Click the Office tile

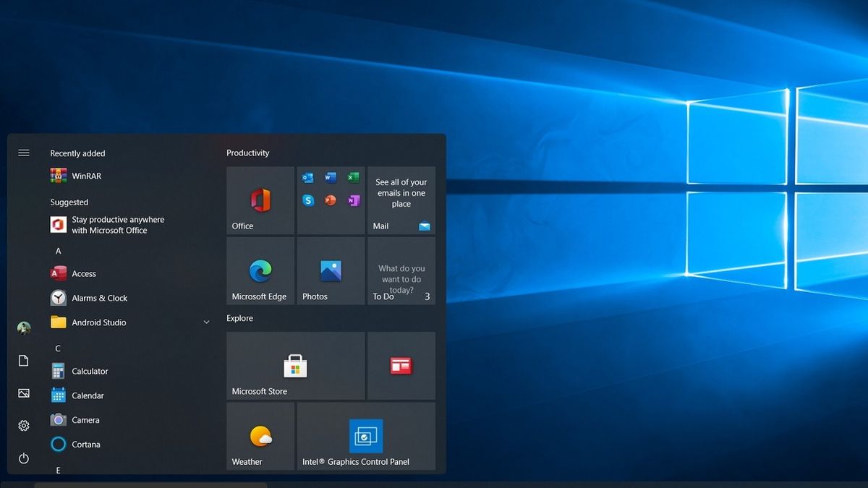[260, 200]
